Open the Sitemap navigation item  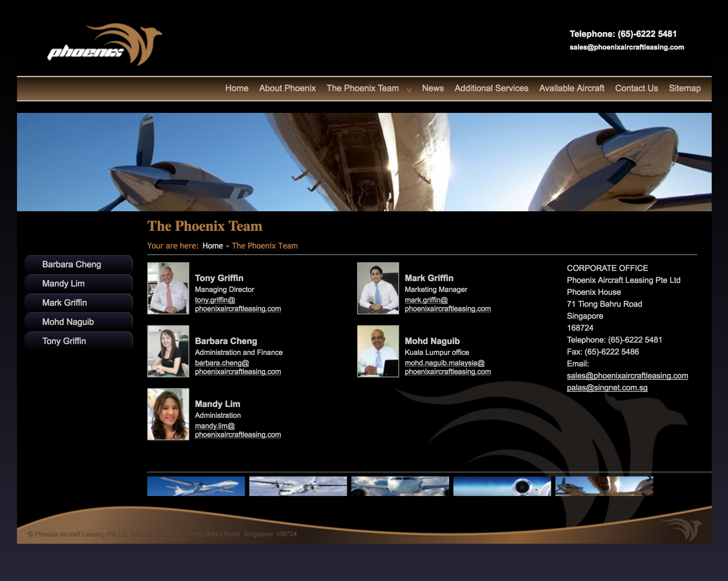coord(684,88)
